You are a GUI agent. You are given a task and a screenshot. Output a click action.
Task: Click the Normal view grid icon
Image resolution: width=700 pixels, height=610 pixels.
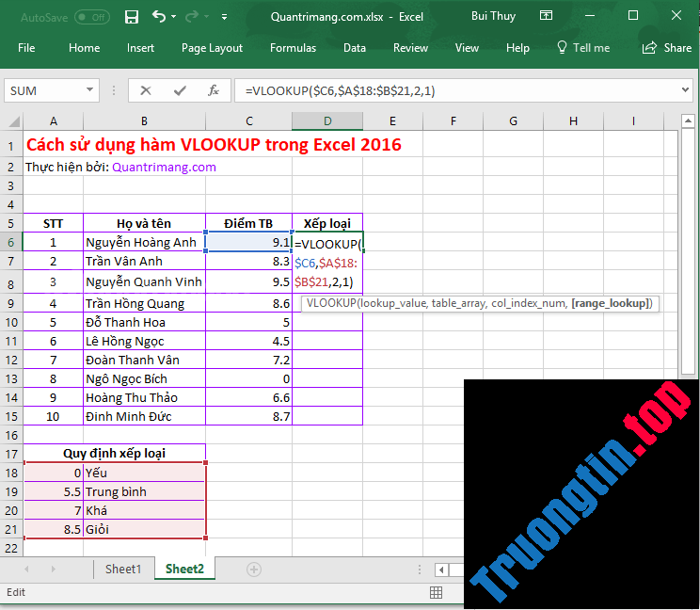(x=436, y=592)
